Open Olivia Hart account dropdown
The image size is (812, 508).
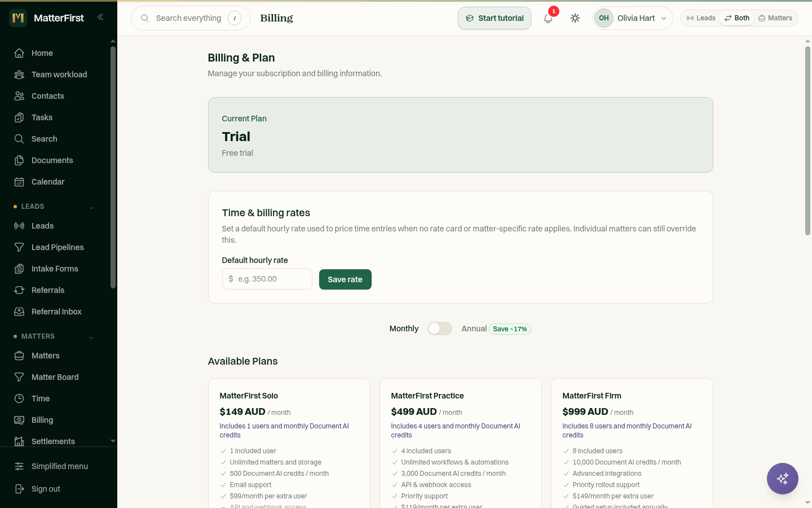point(633,18)
